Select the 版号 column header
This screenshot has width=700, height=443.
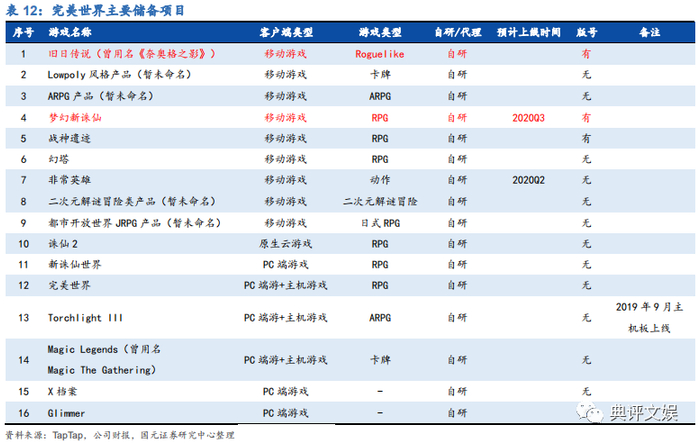point(586,32)
